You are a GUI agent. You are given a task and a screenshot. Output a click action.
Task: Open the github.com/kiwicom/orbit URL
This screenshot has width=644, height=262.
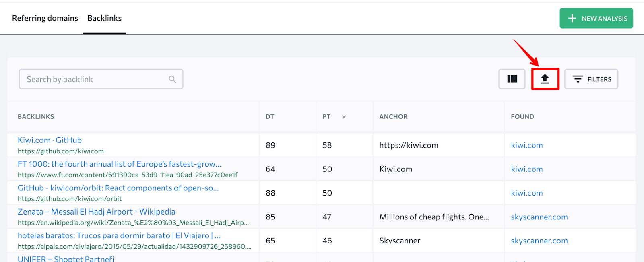pos(70,199)
